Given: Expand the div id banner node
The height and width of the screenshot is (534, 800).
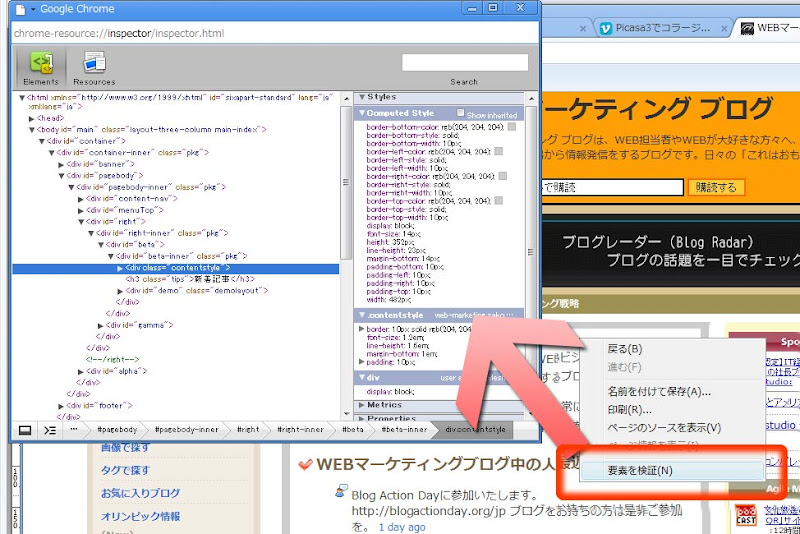Looking at the screenshot, I should 61,164.
